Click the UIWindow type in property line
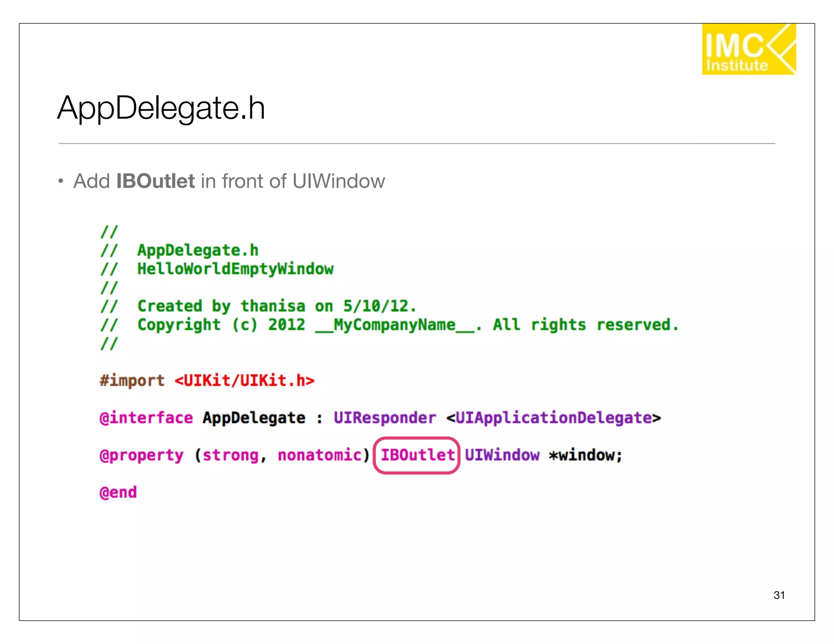 (502, 455)
